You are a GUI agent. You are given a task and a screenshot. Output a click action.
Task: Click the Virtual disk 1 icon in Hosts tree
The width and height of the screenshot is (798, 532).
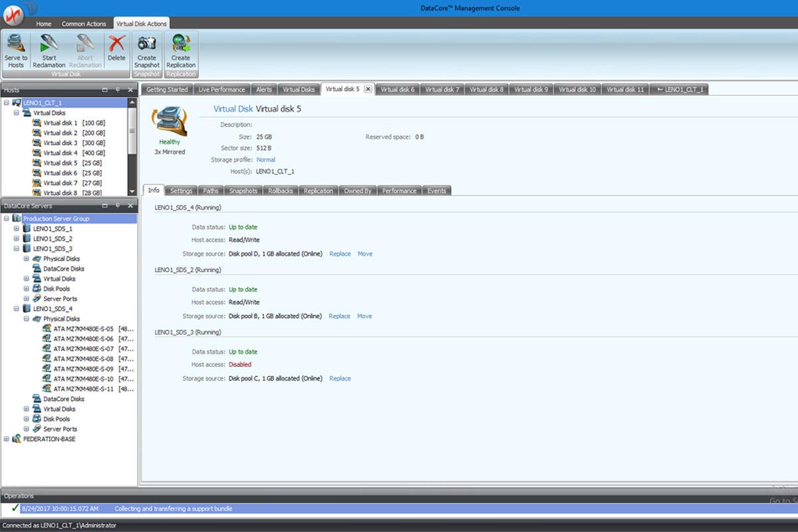click(37, 123)
